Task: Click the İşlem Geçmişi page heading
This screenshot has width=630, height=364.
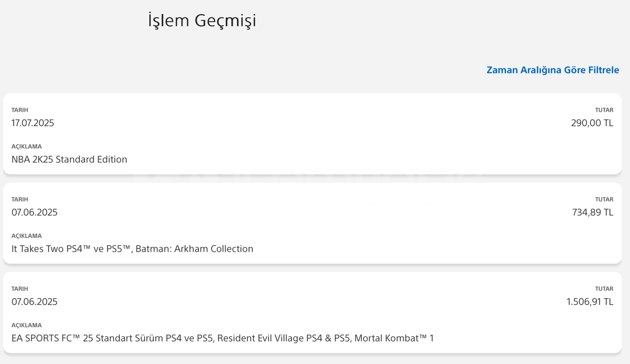Action: (202, 21)
